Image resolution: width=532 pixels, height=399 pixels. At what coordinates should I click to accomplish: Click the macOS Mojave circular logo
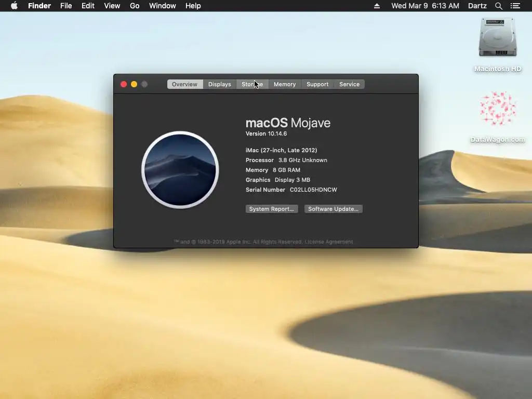coord(180,170)
